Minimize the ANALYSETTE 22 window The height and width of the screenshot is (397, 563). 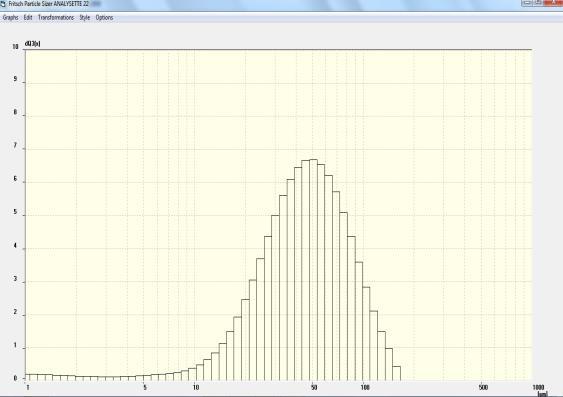[x=527, y=3]
